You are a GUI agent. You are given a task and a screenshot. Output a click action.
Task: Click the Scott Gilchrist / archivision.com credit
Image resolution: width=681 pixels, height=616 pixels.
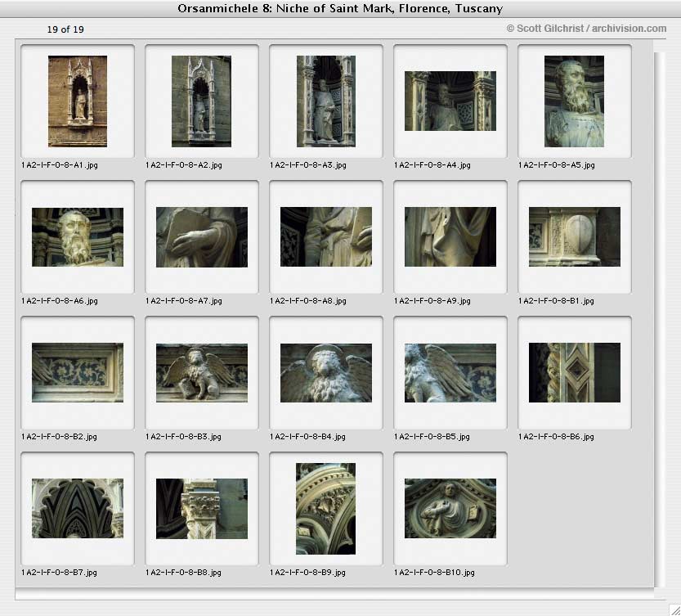(x=586, y=29)
